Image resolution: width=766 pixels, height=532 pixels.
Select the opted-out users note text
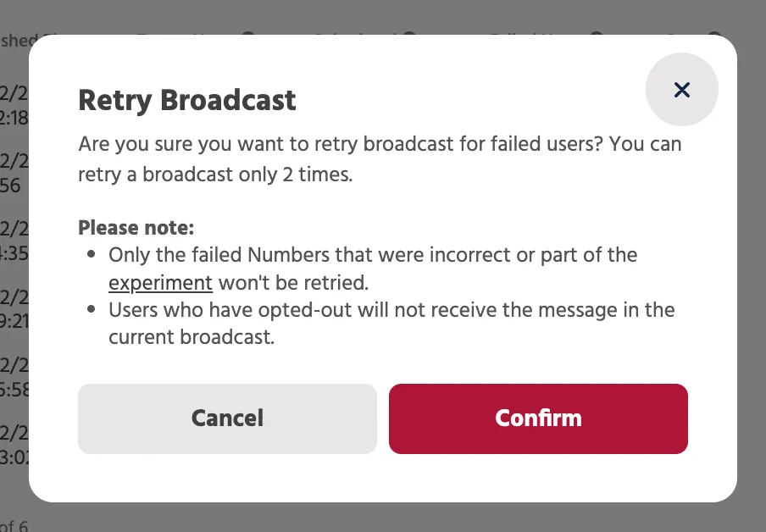coord(391,324)
